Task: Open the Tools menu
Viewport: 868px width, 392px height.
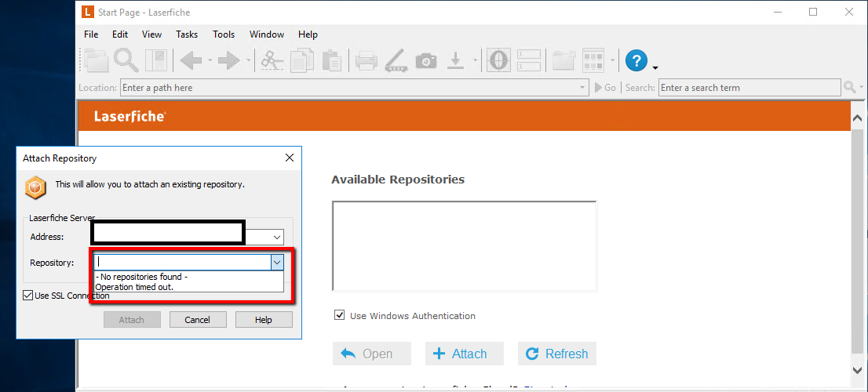Action: coord(224,34)
